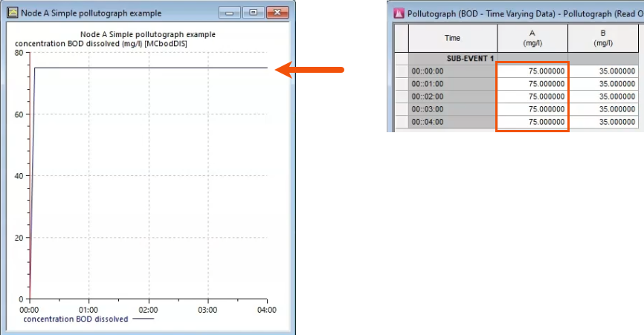644x335 pixels.
Task: Click the Node A window title text
Action: click(91, 13)
